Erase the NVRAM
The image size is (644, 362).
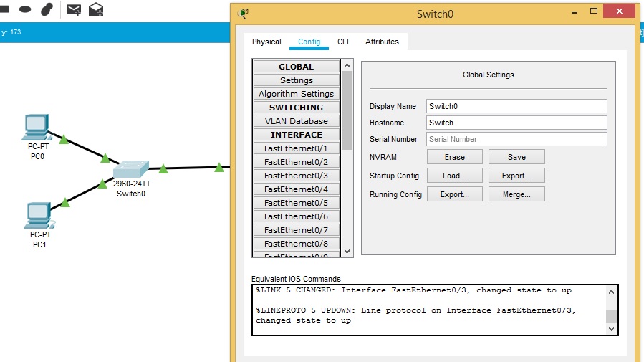454,157
